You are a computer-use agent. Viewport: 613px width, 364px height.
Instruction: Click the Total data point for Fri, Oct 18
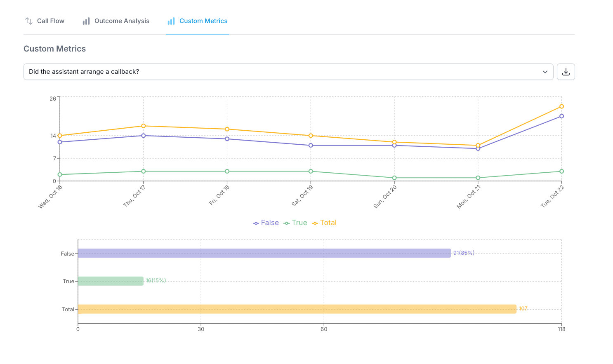click(x=227, y=129)
